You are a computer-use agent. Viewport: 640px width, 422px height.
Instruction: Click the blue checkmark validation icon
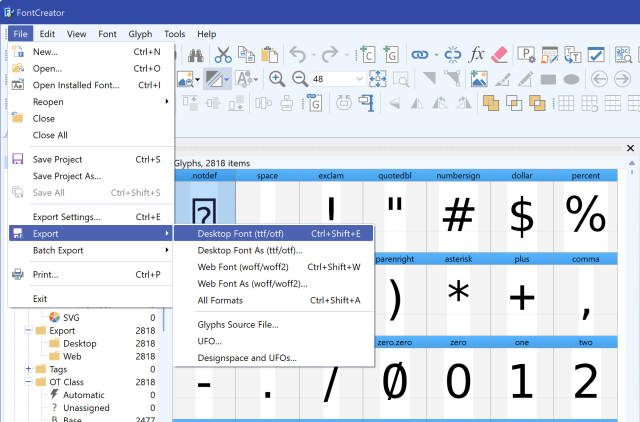tap(596, 54)
